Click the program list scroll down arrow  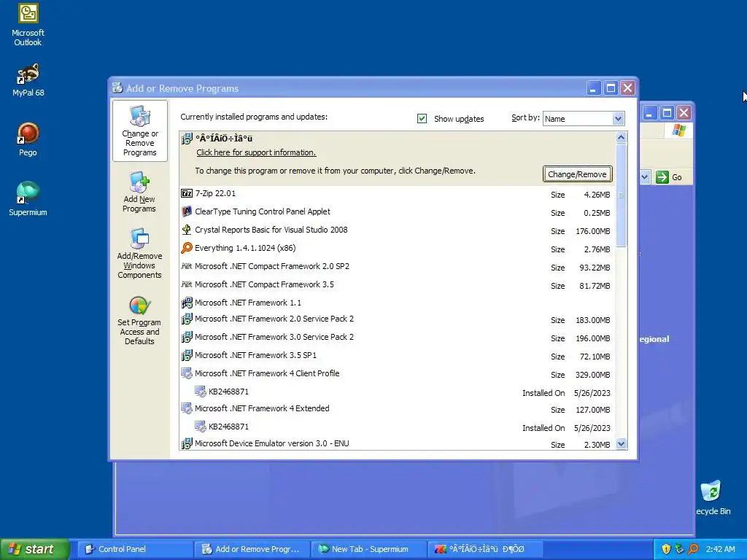pyautogui.click(x=621, y=444)
